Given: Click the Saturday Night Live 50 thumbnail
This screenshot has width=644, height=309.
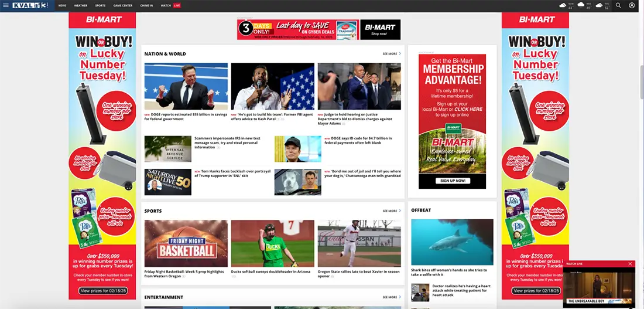Looking at the screenshot, I should (x=167, y=182).
